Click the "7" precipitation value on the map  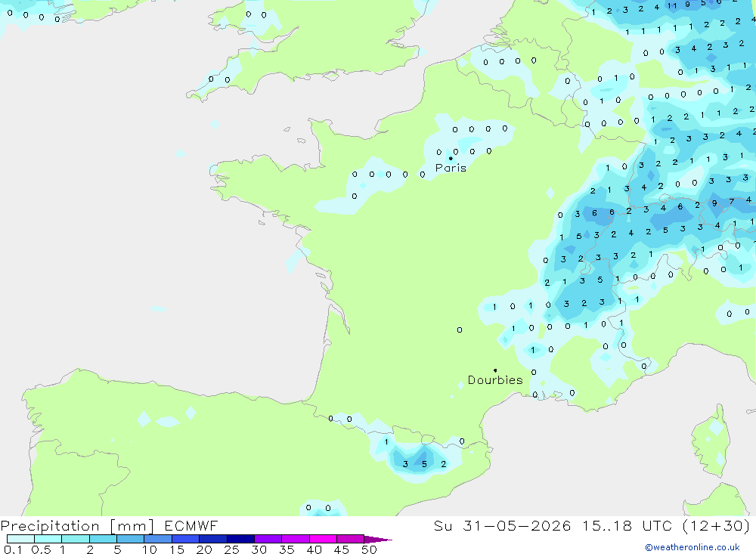731,202
